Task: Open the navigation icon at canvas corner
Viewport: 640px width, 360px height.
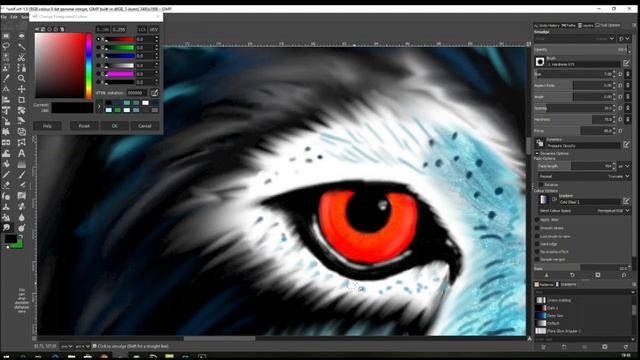Action: (x=529, y=339)
